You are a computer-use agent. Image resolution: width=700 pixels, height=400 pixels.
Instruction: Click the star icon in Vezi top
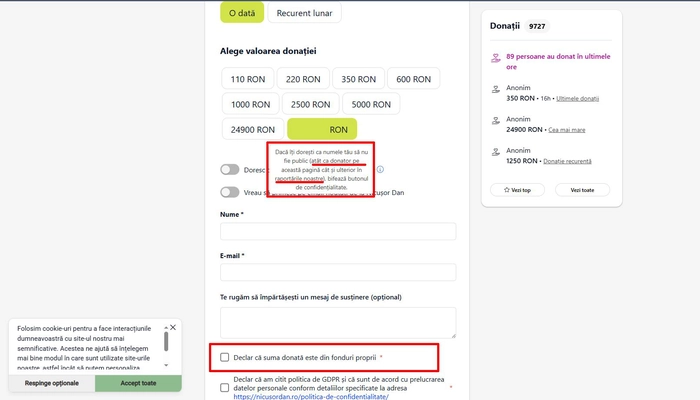click(507, 190)
